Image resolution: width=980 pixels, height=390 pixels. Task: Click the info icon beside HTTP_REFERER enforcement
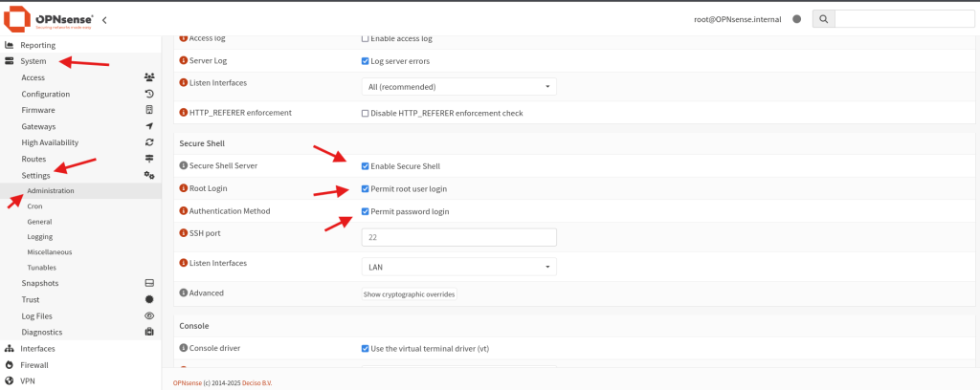184,113
